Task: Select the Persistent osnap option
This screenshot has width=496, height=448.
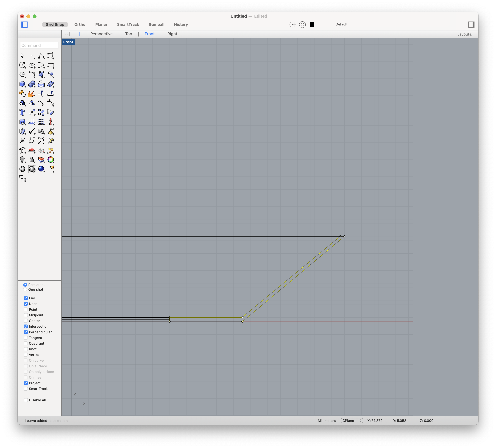Action: click(25, 285)
